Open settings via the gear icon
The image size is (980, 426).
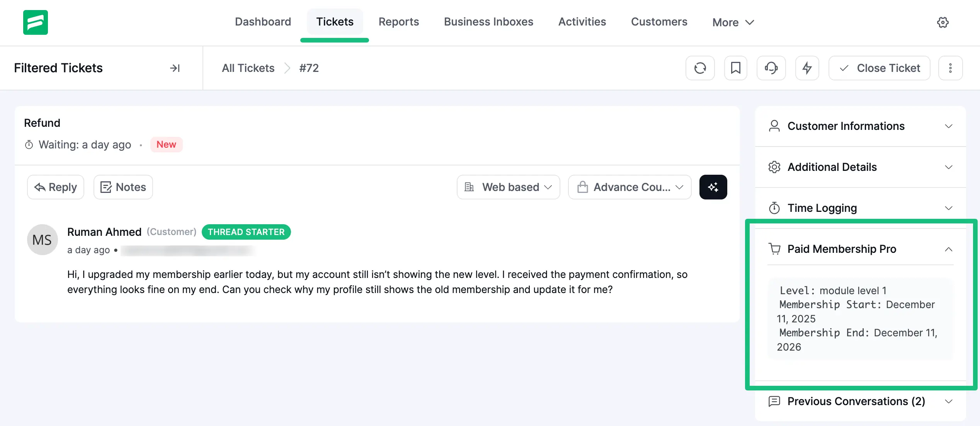[943, 22]
